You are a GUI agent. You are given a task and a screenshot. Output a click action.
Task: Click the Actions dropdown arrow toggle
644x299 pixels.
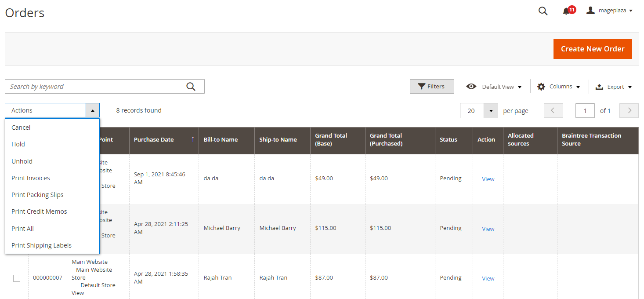pyautogui.click(x=92, y=110)
